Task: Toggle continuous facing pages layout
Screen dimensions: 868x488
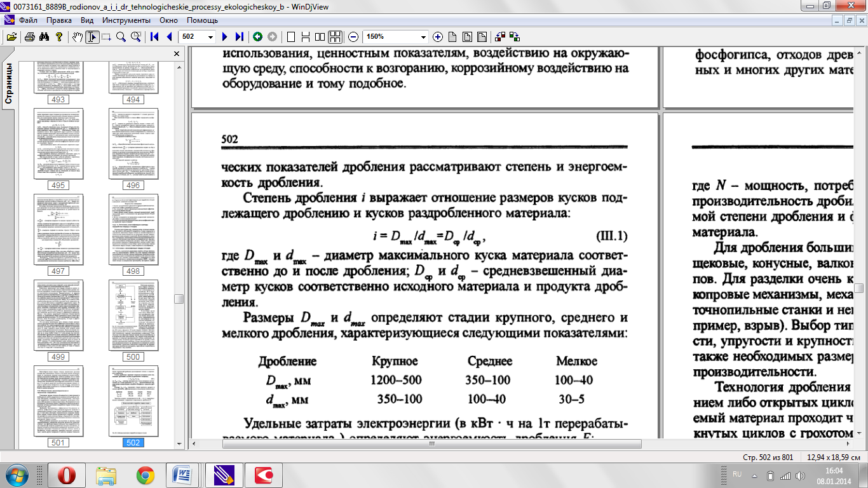Action: [336, 37]
